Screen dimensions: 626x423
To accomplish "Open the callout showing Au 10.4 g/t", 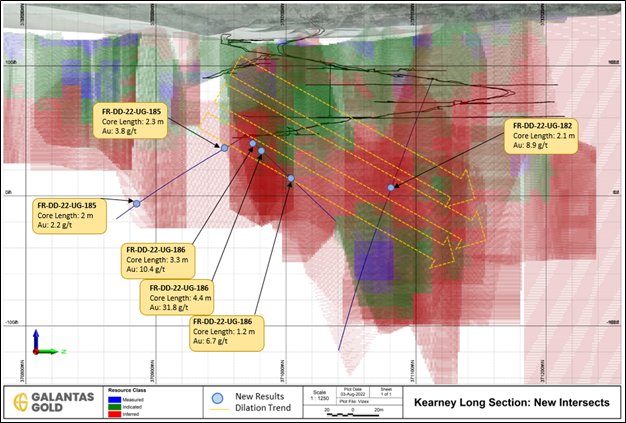I will 158,259.
